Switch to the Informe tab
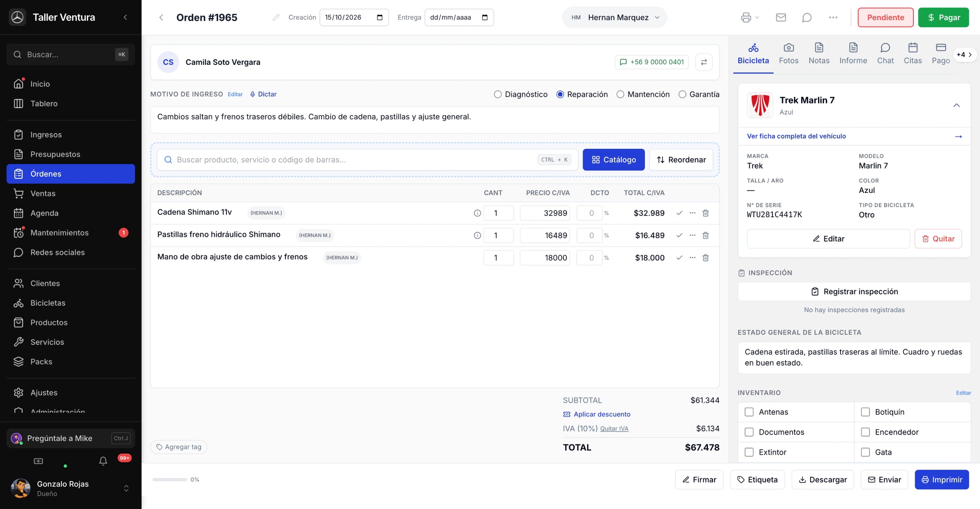 [x=853, y=54]
